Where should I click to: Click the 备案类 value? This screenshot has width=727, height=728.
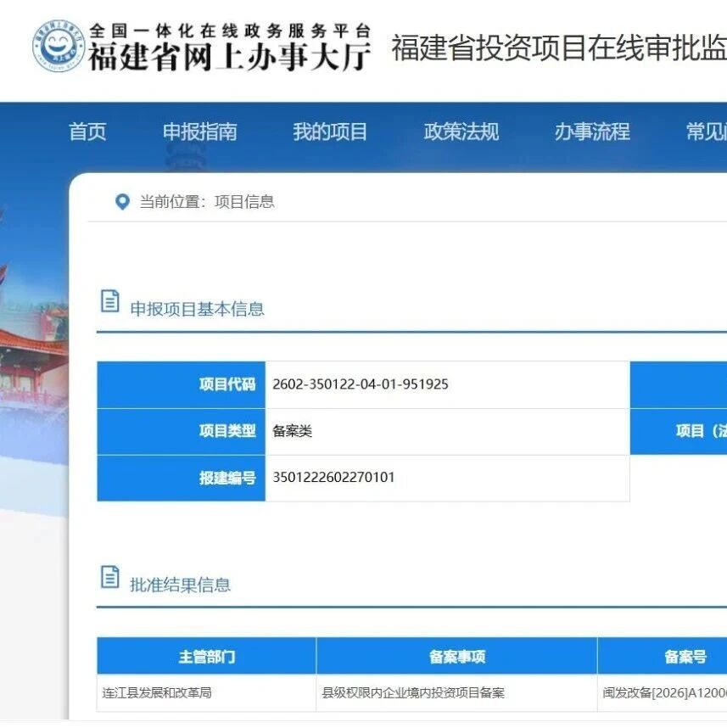click(x=292, y=431)
